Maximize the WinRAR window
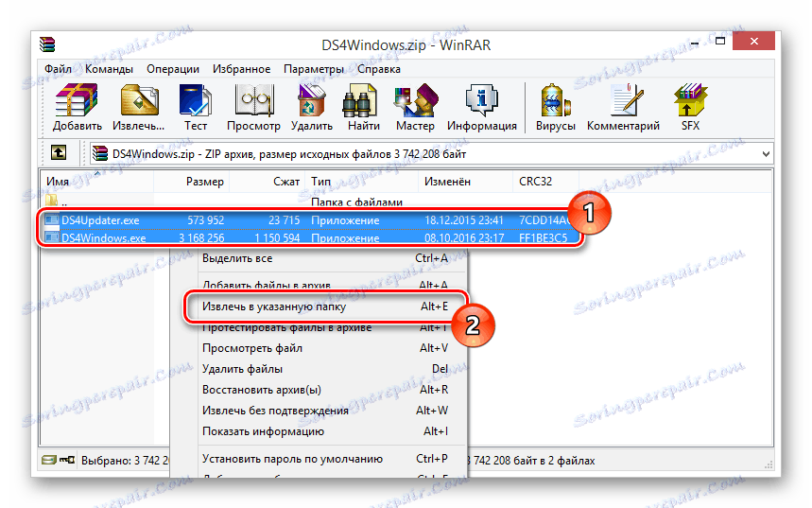The height and width of the screenshot is (508, 812). pos(719,41)
